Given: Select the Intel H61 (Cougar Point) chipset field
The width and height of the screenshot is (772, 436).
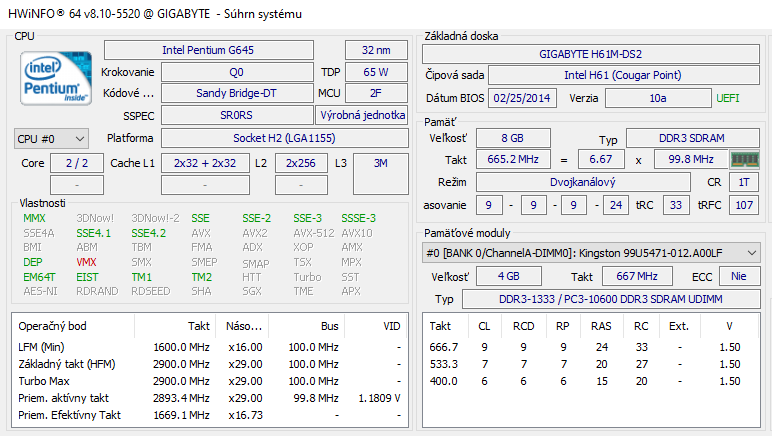Looking at the screenshot, I should [x=623, y=75].
